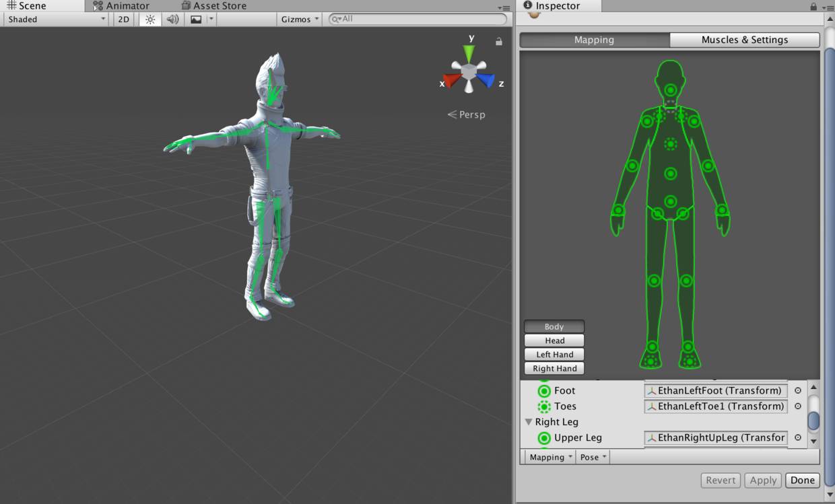835x504 pixels.
Task: Click the Done button
Action: coord(803,480)
